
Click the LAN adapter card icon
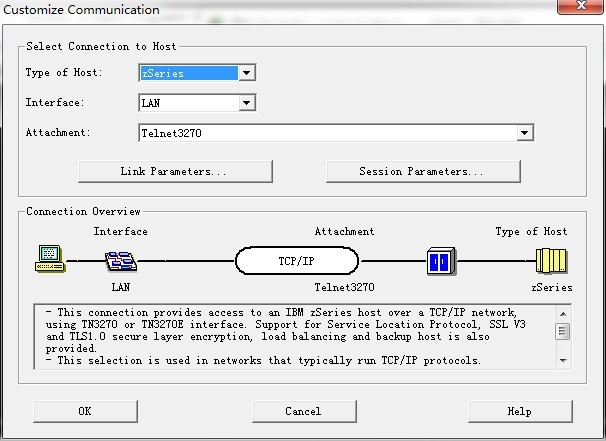click(121, 261)
